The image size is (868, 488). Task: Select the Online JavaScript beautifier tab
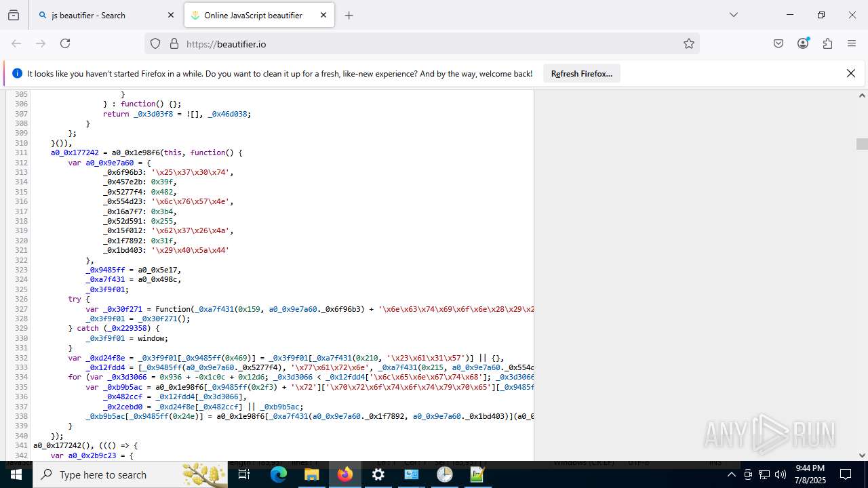(258, 15)
